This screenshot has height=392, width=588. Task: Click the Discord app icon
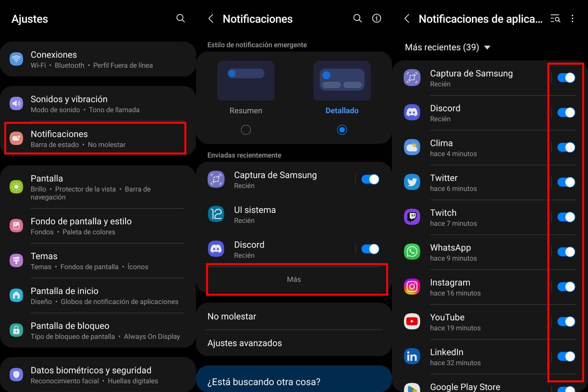(x=412, y=112)
